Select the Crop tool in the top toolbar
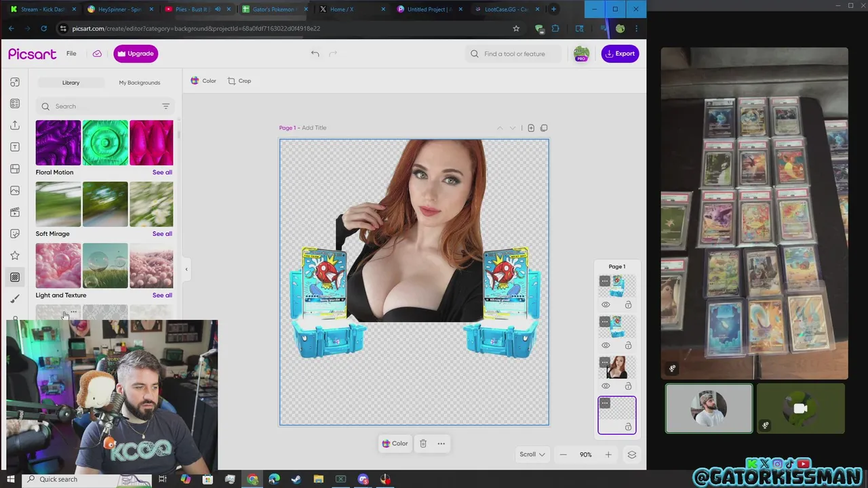868x488 pixels. [239, 81]
